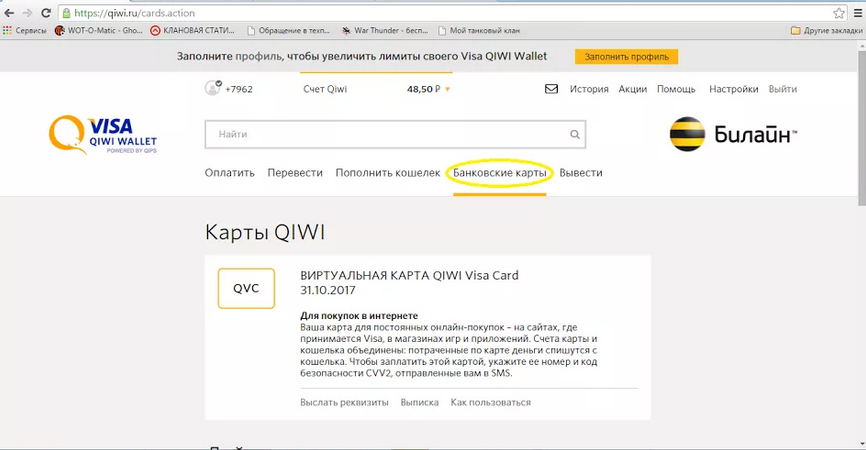The height and width of the screenshot is (450, 866).
Task: Click the Заполнить профиль button
Action: click(626, 56)
